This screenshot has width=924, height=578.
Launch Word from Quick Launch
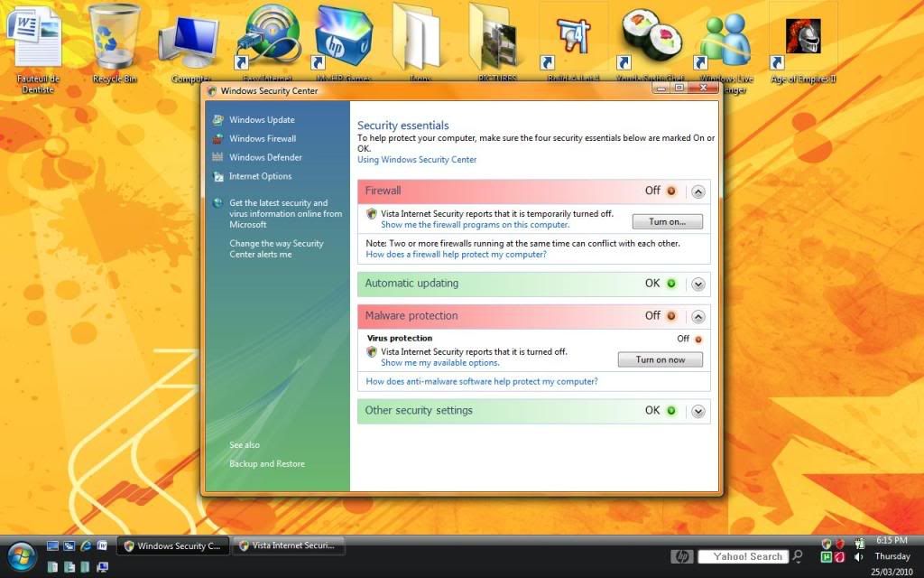(102, 546)
